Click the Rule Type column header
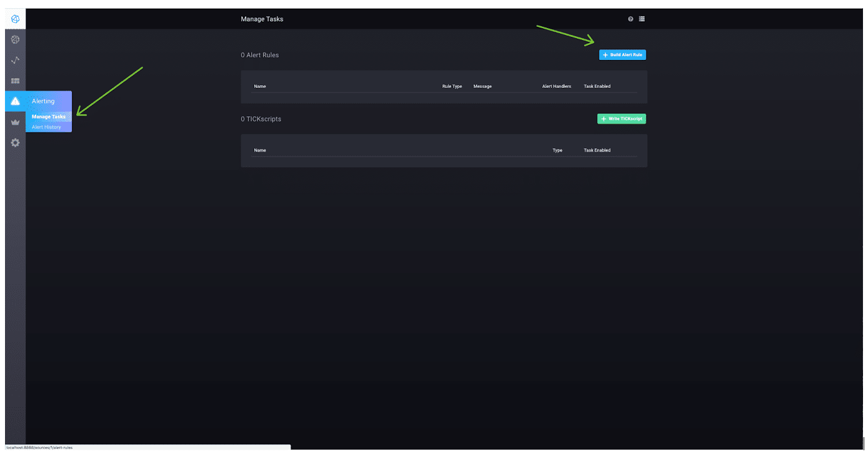This screenshot has height=454, width=868. coord(452,86)
